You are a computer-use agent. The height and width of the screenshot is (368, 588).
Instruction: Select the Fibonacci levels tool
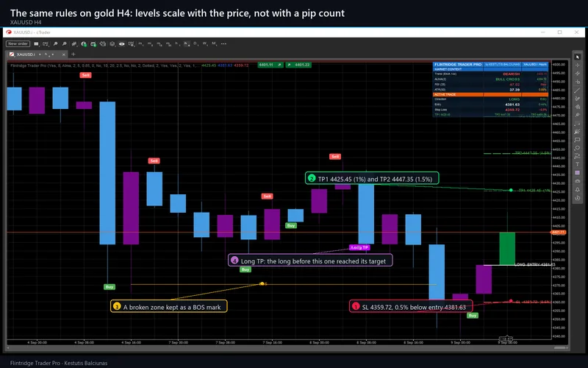[x=578, y=156]
